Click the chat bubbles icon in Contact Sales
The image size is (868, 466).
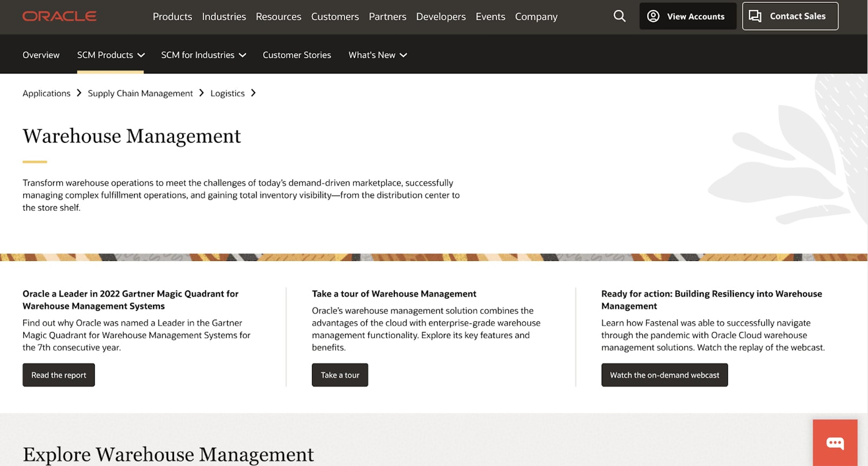point(755,16)
